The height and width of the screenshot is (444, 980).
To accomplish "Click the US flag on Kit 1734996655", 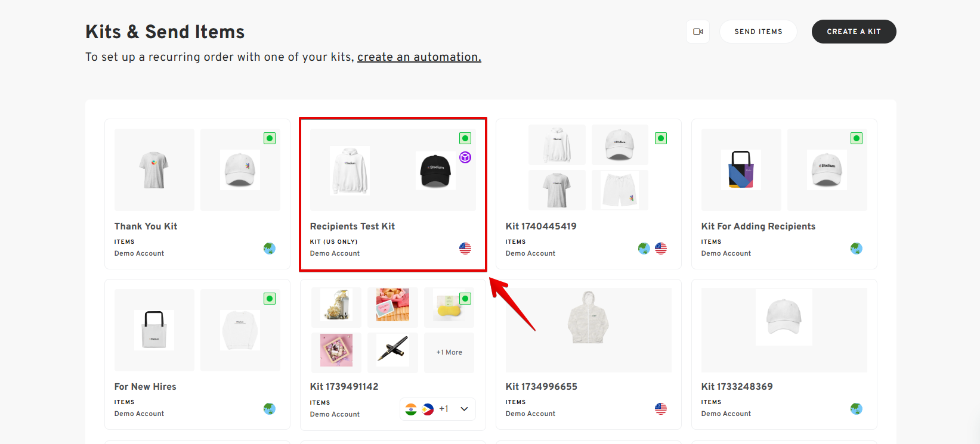I will [661, 409].
